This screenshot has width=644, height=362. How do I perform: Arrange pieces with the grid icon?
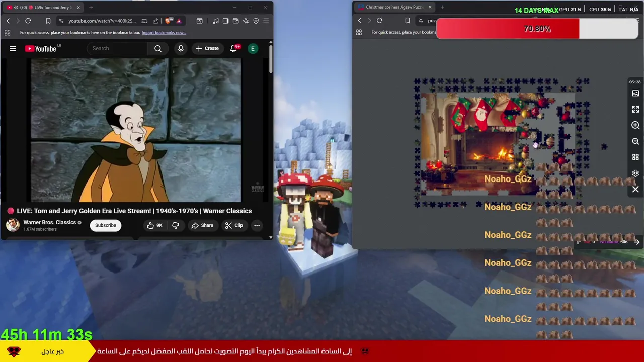click(x=635, y=157)
